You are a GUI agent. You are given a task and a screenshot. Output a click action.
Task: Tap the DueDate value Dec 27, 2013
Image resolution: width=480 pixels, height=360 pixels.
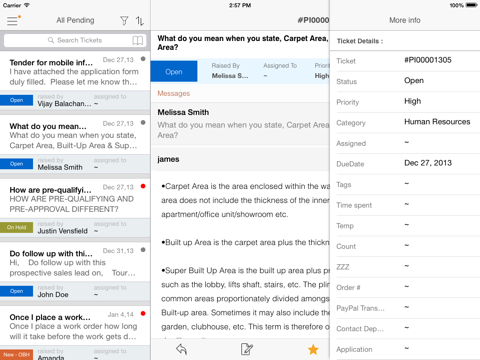[428, 163]
